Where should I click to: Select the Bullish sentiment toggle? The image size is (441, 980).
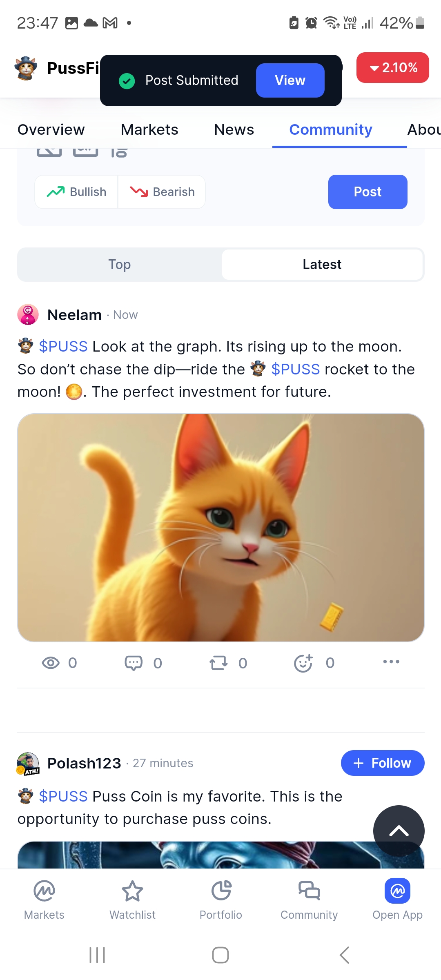click(77, 192)
